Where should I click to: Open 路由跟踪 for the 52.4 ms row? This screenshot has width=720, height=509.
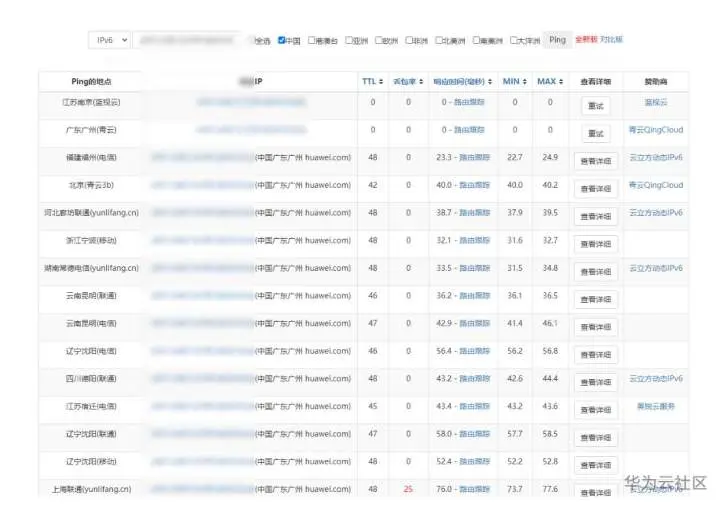click(x=475, y=461)
